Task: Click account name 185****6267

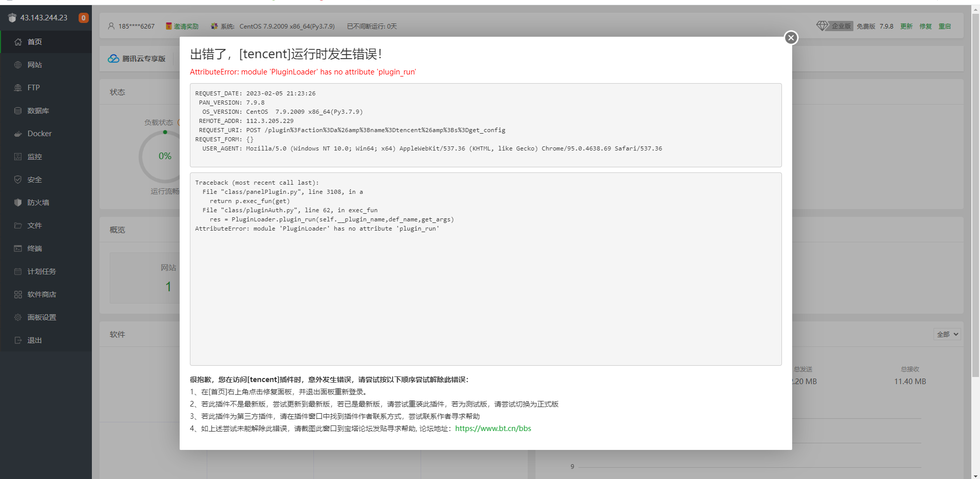Action: pyautogui.click(x=136, y=26)
